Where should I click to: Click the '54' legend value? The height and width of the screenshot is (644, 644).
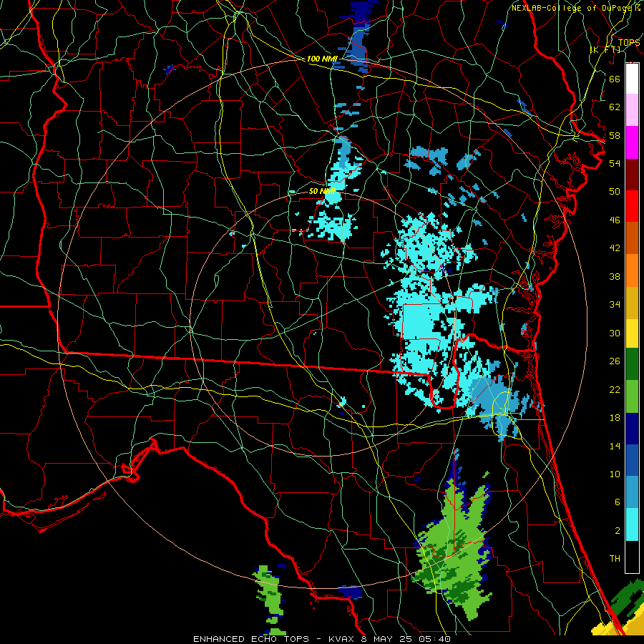coord(615,163)
